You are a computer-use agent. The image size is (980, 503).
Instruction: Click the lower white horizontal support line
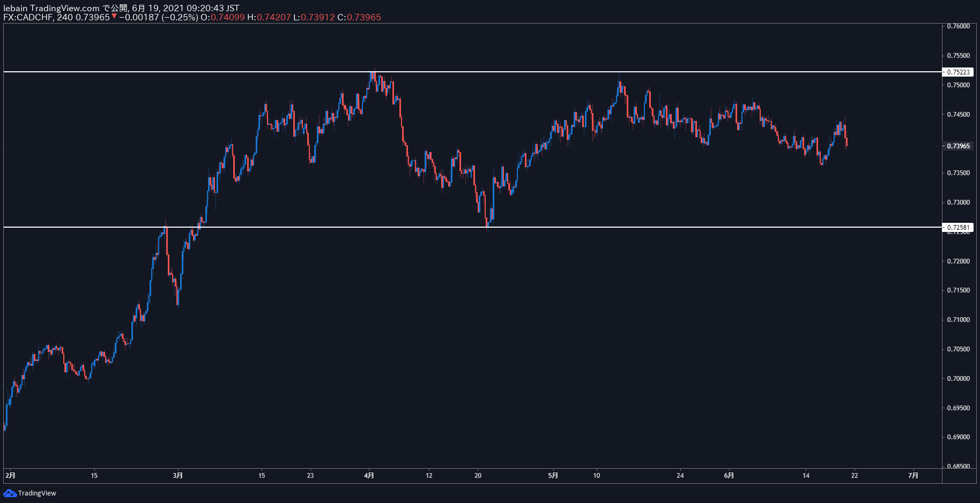click(x=472, y=227)
